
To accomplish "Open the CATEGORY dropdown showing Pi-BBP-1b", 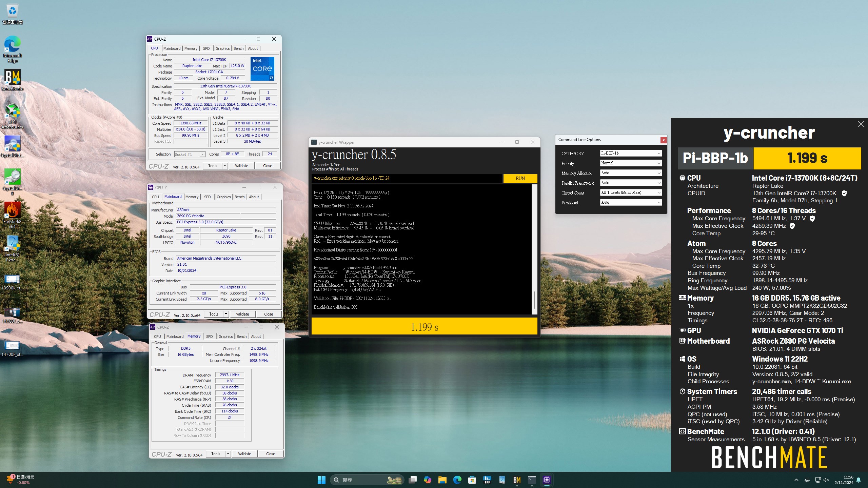I will pyautogui.click(x=631, y=153).
